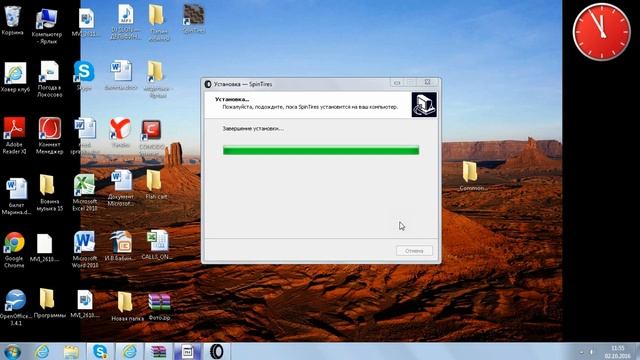Switch to SpinTires tire icon on taskbar
Image resolution: width=640 pixels, height=360 pixels.
coord(216,351)
